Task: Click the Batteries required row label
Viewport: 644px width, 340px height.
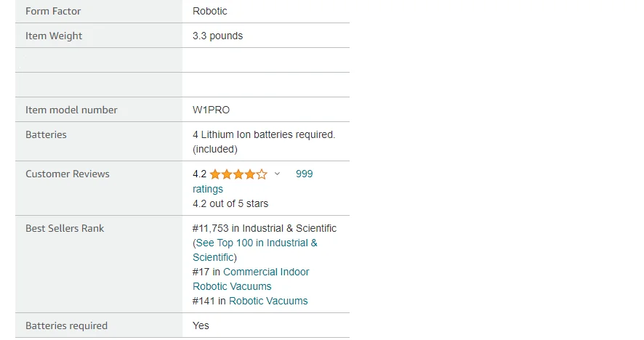Action: 66,325
